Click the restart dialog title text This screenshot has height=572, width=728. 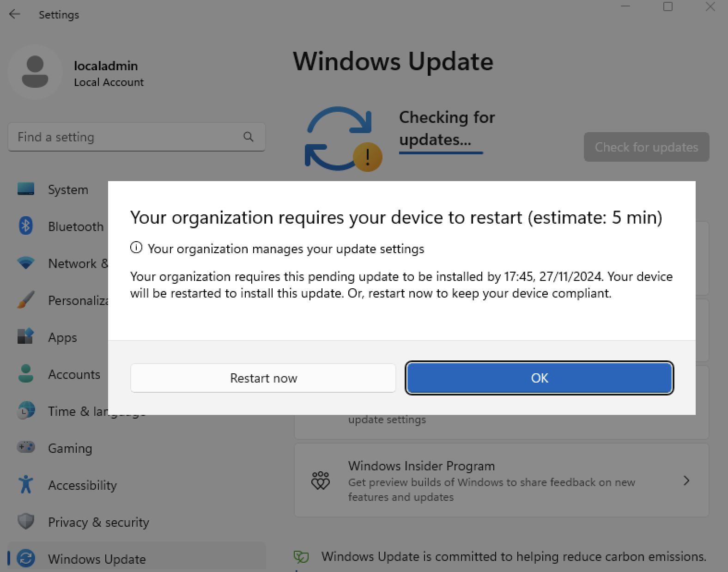click(x=396, y=217)
